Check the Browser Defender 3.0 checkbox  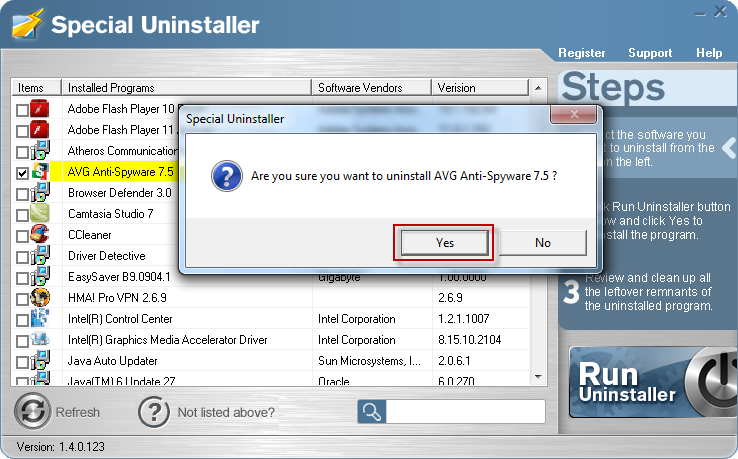point(22,194)
